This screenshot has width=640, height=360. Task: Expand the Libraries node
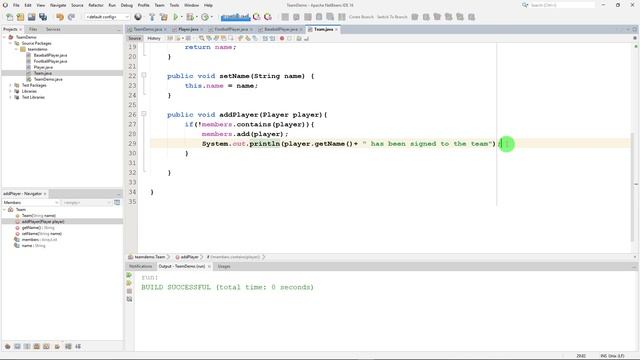coord(10,91)
